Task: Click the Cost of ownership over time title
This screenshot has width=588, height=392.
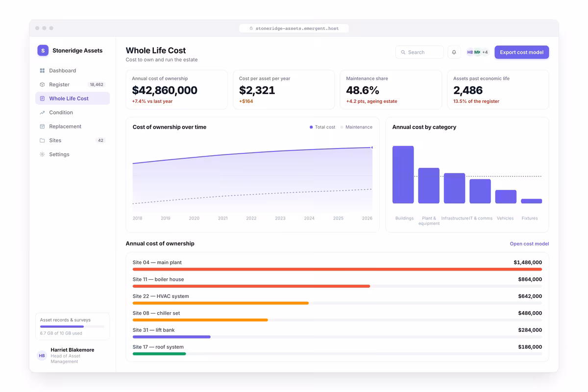Action: click(170, 127)
